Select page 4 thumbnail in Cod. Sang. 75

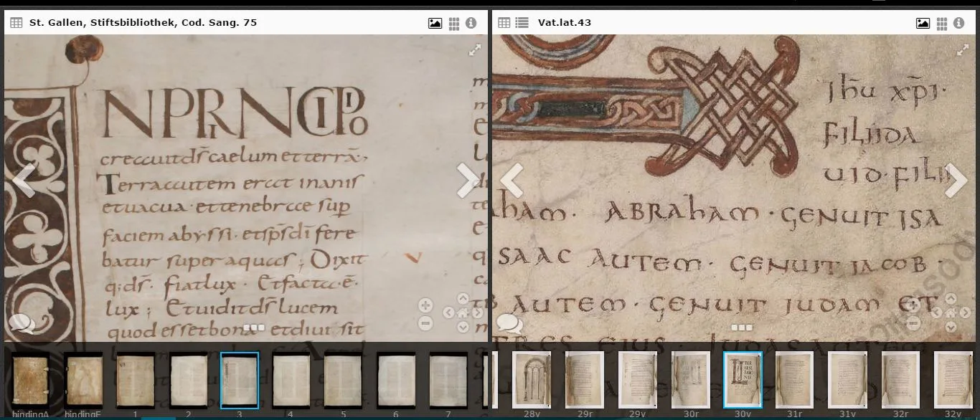291,381
